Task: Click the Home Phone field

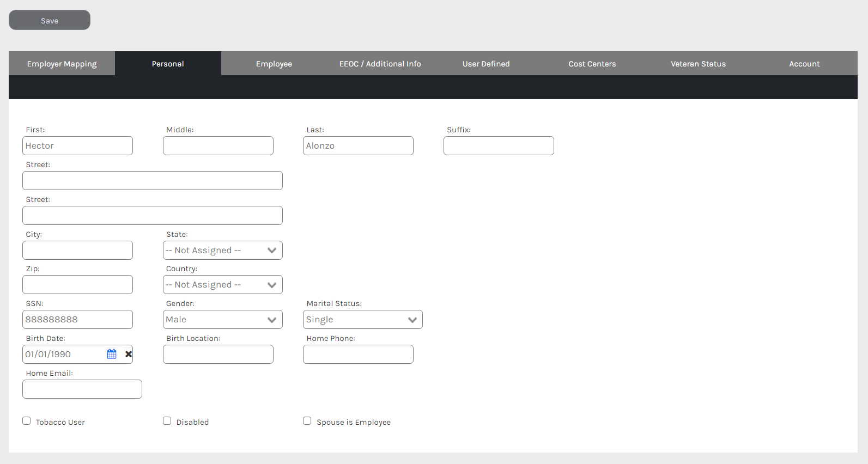Action: tap(358, 354)
